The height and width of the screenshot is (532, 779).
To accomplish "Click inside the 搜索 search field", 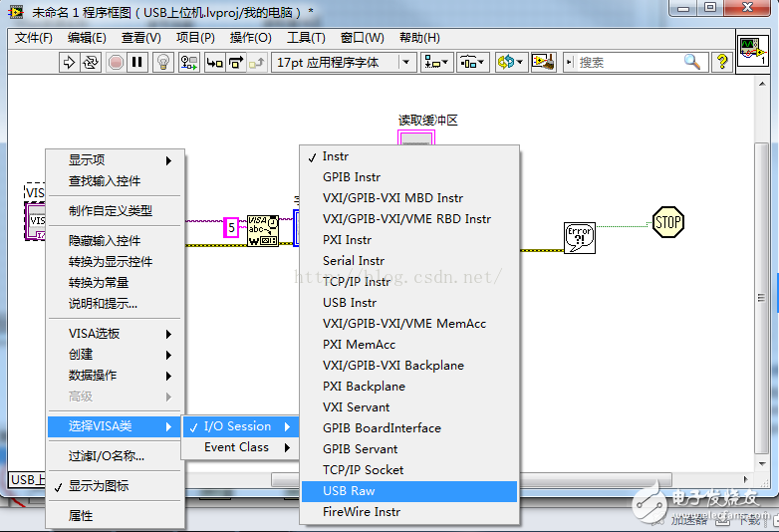I will click(628, 62).
